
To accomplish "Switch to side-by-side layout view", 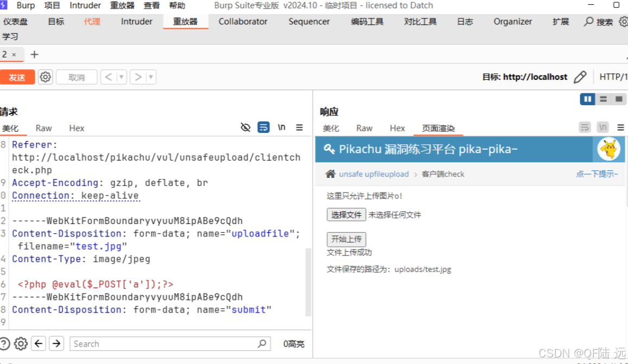I will [587, 99].
